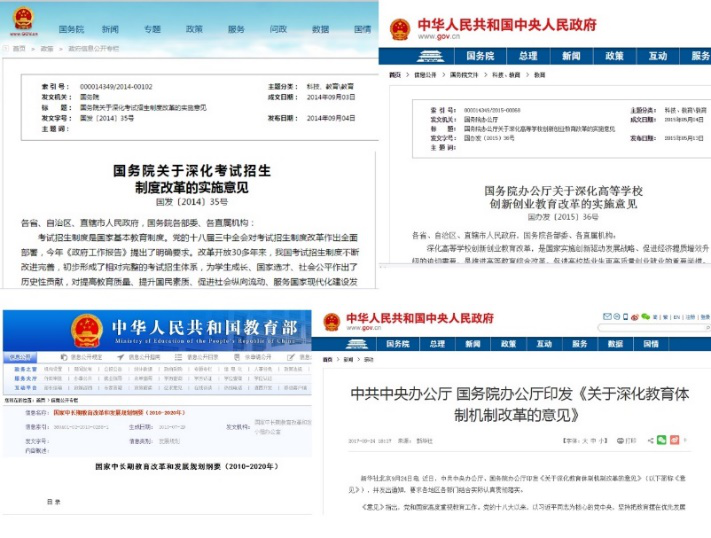Switch language to EN on the bottom-right page header
The width and height of the screenshot is (711, 538).
[x=677, y=317]
